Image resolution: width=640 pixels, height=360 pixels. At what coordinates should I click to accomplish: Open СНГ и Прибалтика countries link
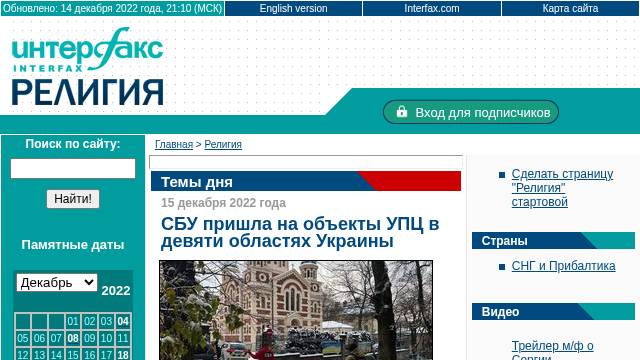pos(563,266)
